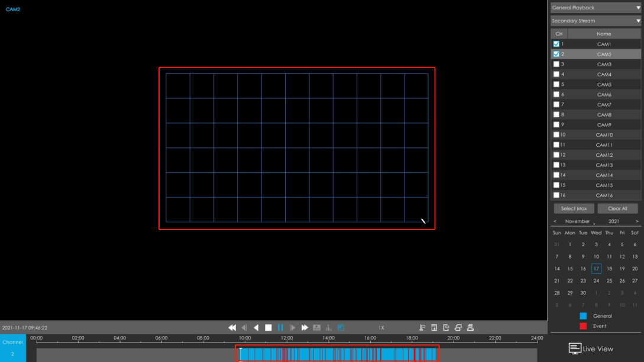
Task: Select the CAM12 channel checkbox
Action: (x=556, y=155)
